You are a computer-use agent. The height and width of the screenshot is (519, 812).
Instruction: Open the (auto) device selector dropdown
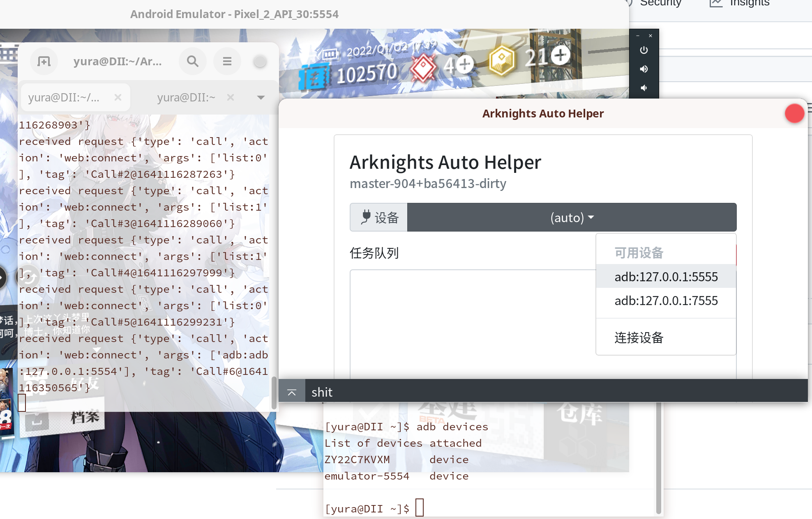coord(571,217)
